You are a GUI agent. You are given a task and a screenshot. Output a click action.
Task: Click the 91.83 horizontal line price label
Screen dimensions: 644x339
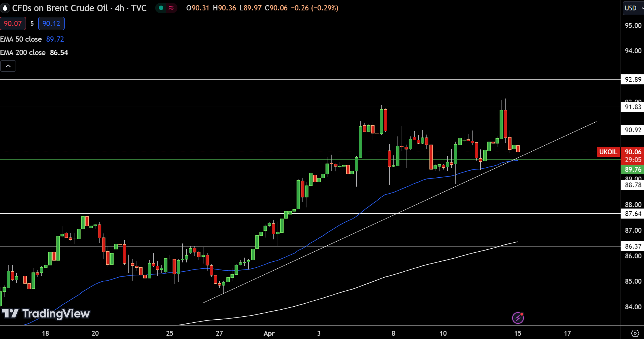point(633,107)
